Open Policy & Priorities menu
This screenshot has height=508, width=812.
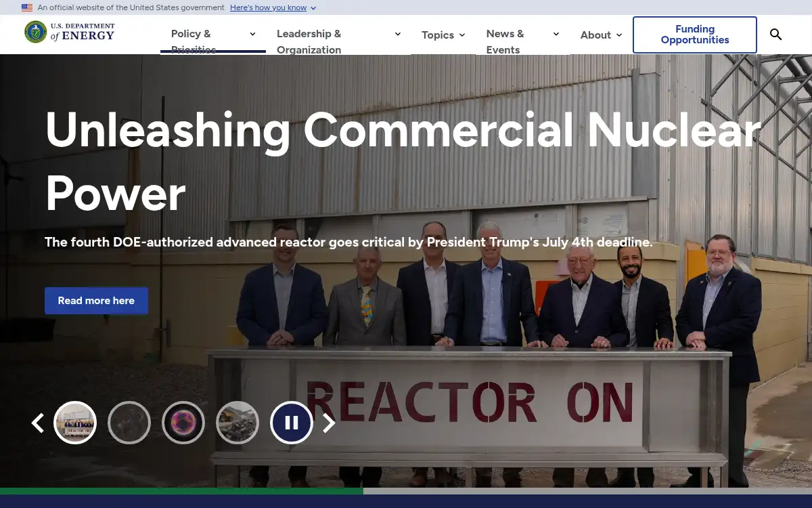(x=213, y=35)
